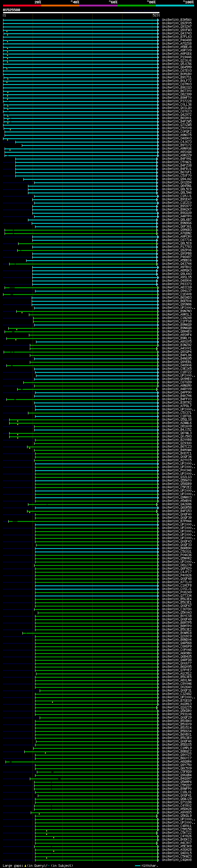Open the UniRef100_B6E504 entry
Image resolution: width=197 pixels, height=868 pixels.
[176, 301]
